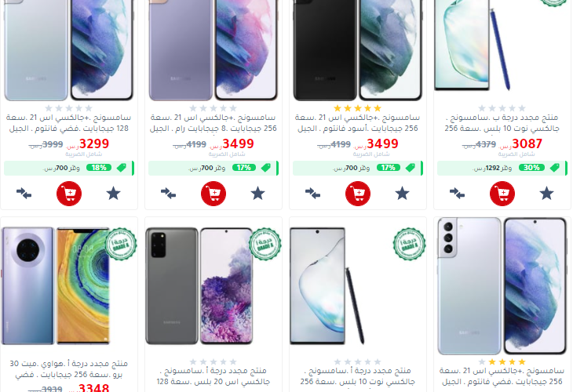Compare the silver Galaxy S21+ priced 3299
Viewport: 573px width, 392px height.
[24, 194]
